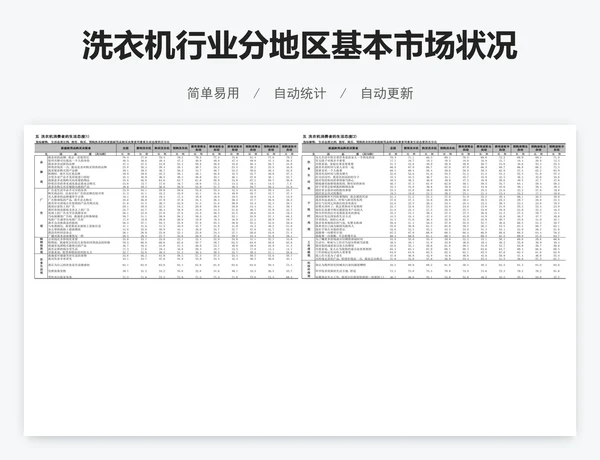Click left sheet heading 洗衣机消费者的生活态度(1)
The image size is (600, 460).
[63, 136]
